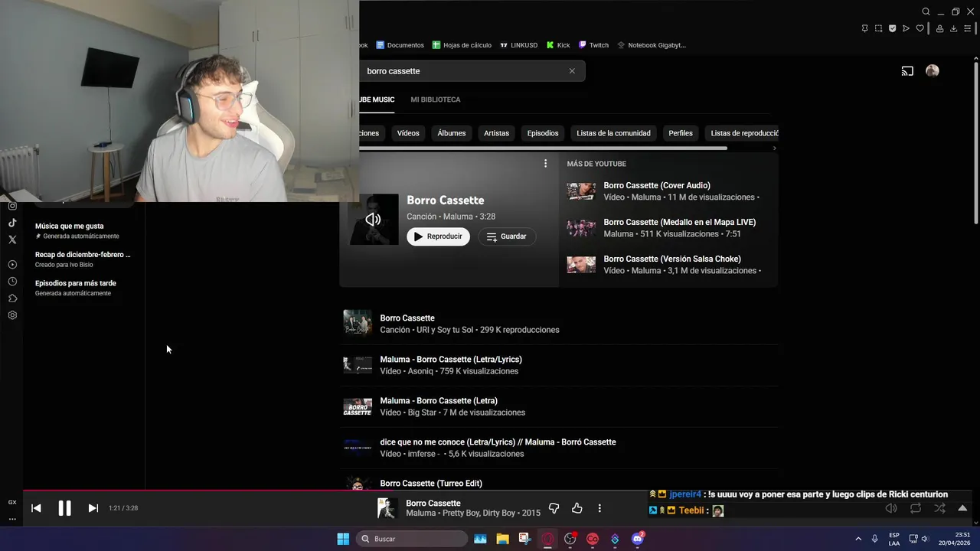Select Listas de reproducción filter chip
The width and height of the screenshot is (980, 551).
click(743, 133)
